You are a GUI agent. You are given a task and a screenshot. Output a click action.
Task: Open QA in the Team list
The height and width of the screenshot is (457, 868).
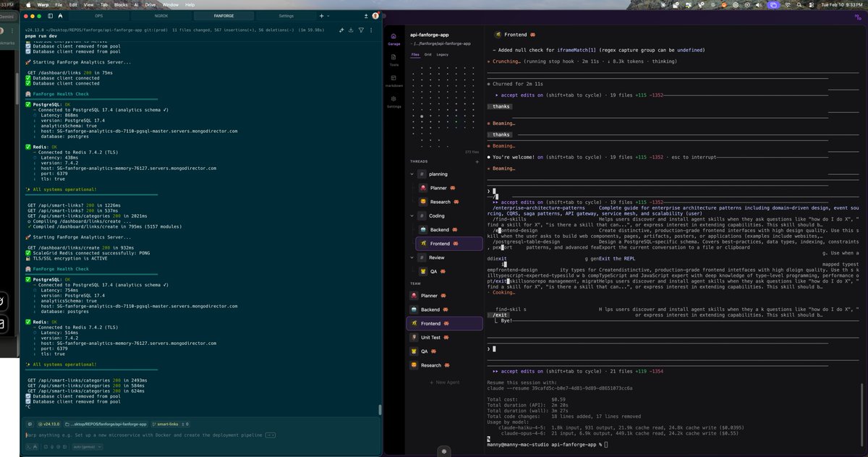(444, 351)
